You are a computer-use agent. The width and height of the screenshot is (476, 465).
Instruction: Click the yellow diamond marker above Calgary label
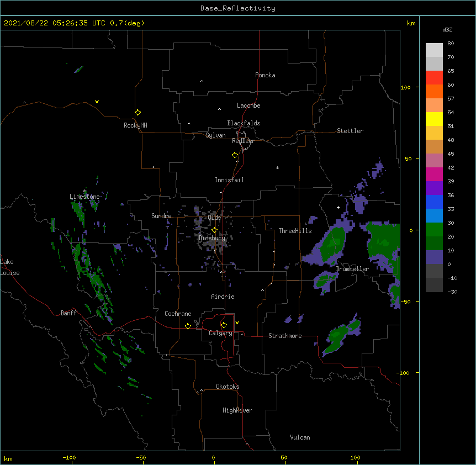pyautogui.click(x=224, y=325)
